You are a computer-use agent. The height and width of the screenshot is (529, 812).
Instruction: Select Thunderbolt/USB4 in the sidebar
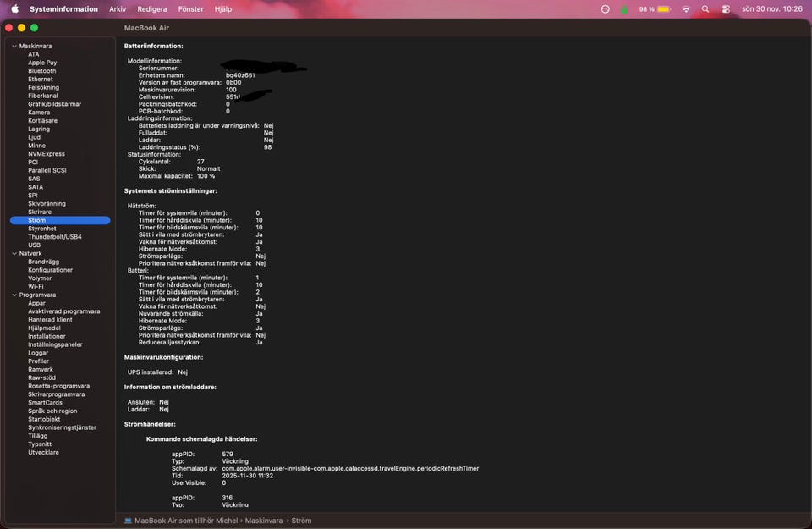(55, 237)
